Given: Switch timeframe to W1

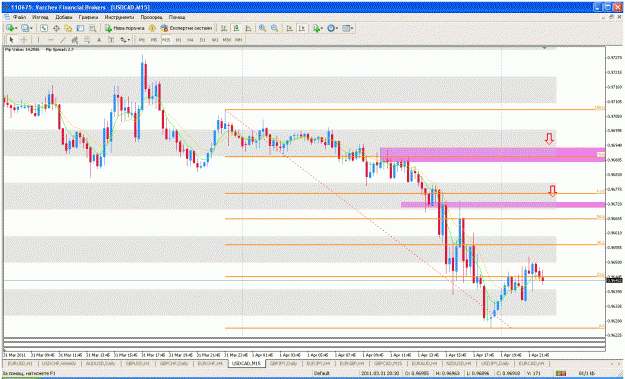Looking at the screenshot, I should (215, 40).
